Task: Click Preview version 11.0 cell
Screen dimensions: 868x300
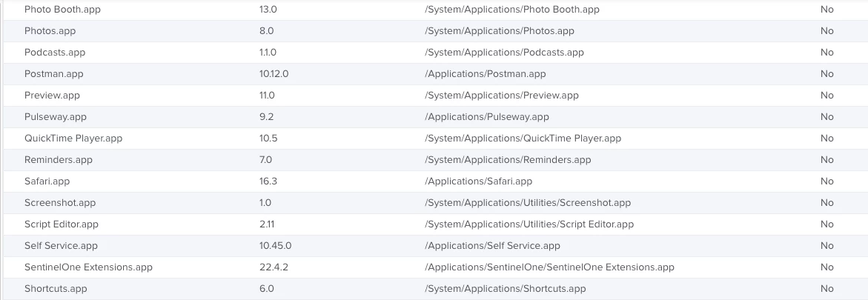Action: click(x=267, y=96)
